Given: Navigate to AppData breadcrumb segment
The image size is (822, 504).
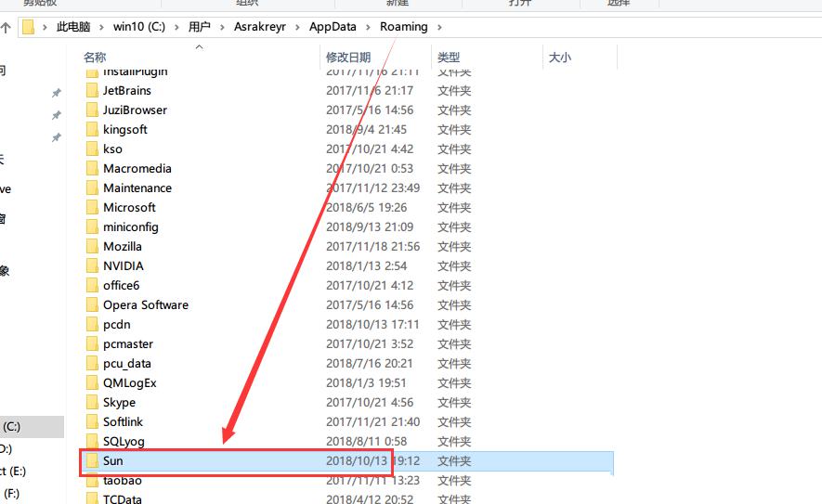Looking at the screenshot, I should 333,27.
